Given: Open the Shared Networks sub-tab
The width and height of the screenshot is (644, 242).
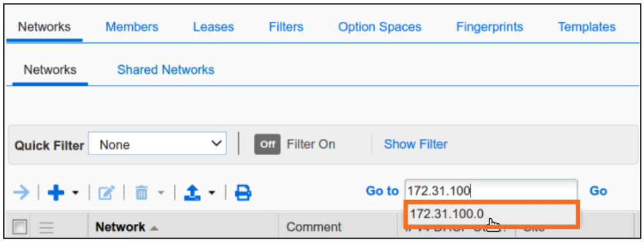Looking at the screenshot, I should click(x=166, y=70).
